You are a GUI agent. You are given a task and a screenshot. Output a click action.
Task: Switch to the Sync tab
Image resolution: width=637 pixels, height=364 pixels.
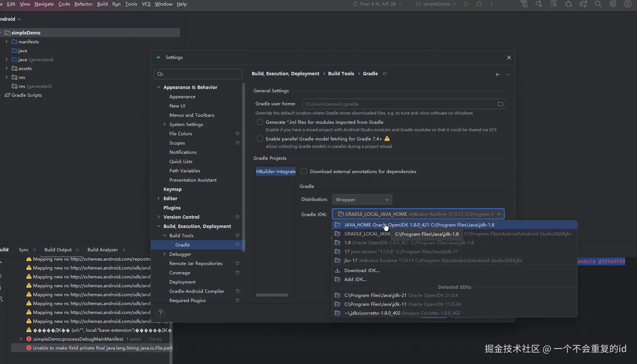pyautogui.click(x=24, y=250)
